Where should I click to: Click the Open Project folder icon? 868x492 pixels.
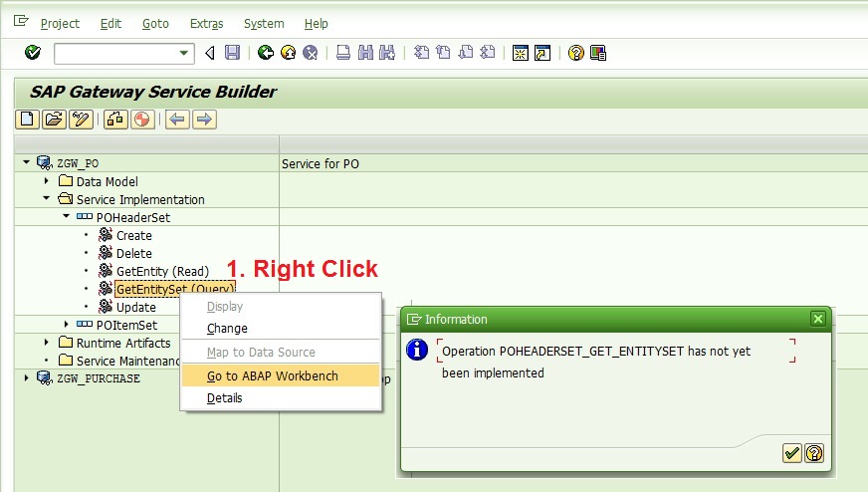[54, 120]
